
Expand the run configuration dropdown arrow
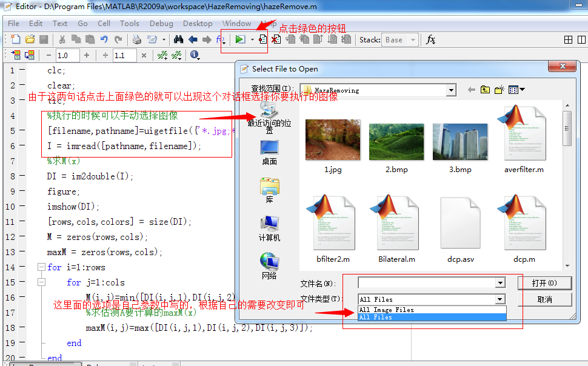(x=252, y=40)
